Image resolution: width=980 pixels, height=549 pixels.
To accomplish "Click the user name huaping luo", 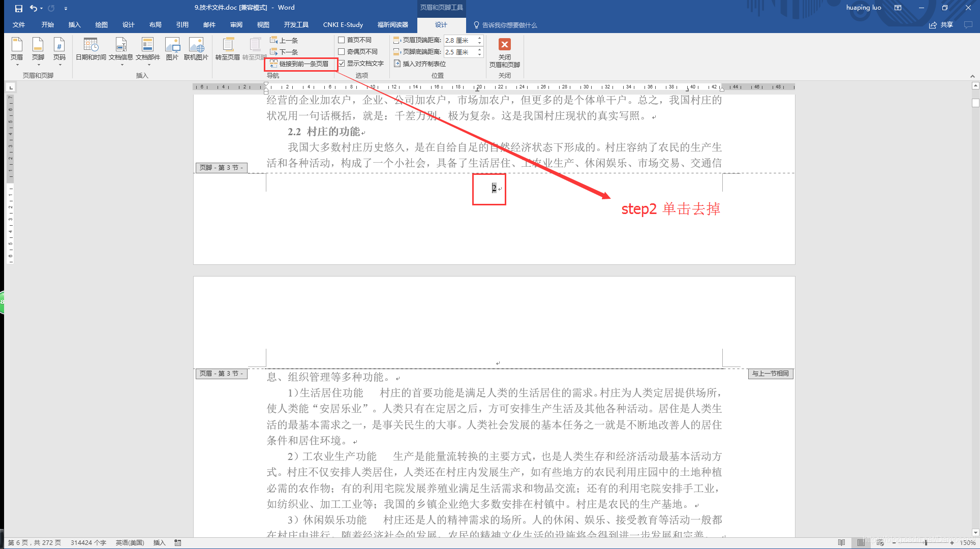I will pyautogui.click(x=864, y=8).
